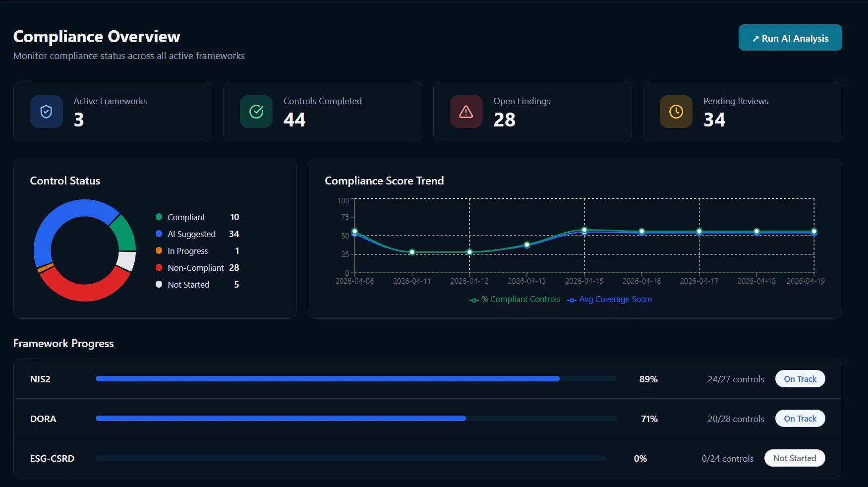This screenshot has height=487, width=868.
Task: Click the Control Status heading
Action: click(x=65, y=181)
